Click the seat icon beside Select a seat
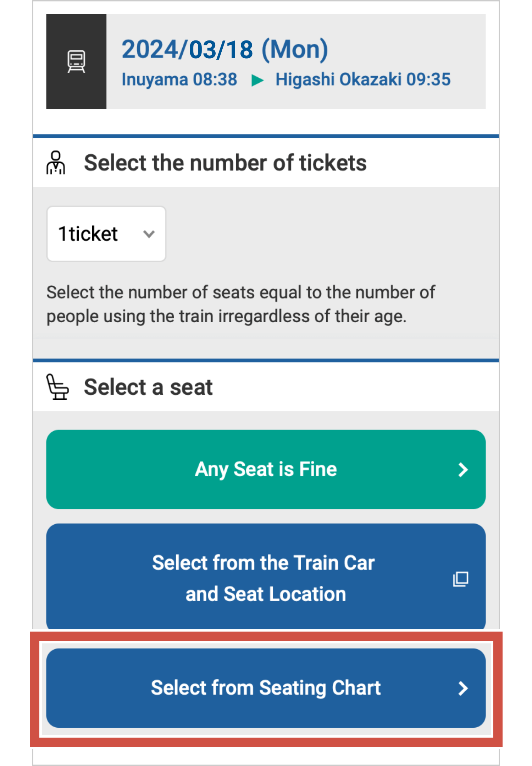The width and height of the screenshot is (532, 766). point(57,387)
